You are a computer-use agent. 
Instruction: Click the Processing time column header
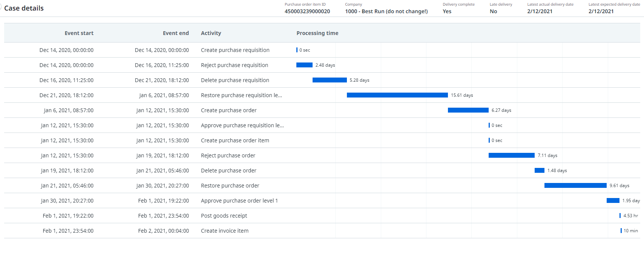click(x=317, y=33)
